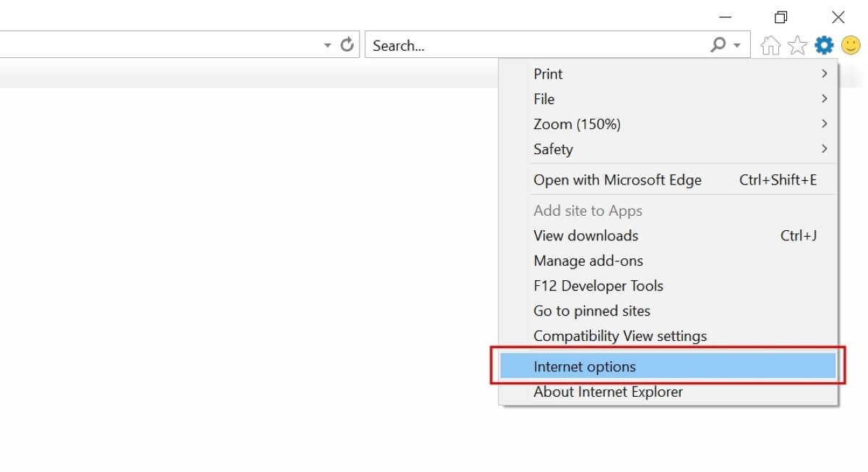
Task: Open About Internet Explorer
Action: 608,392
